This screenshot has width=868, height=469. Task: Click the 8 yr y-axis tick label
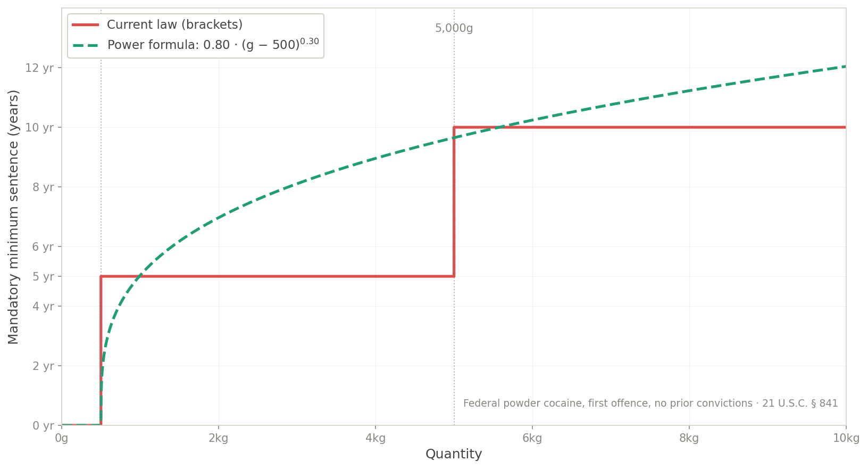pyautogui.click(x=43, y=187)
